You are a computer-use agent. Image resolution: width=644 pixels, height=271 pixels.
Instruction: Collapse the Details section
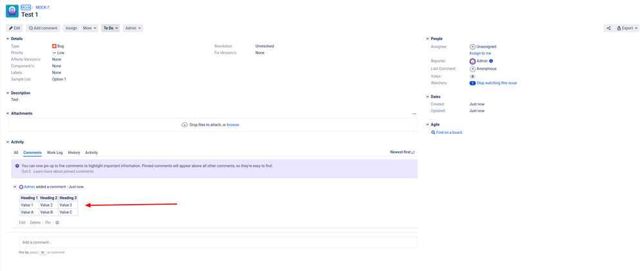point(8,39)
